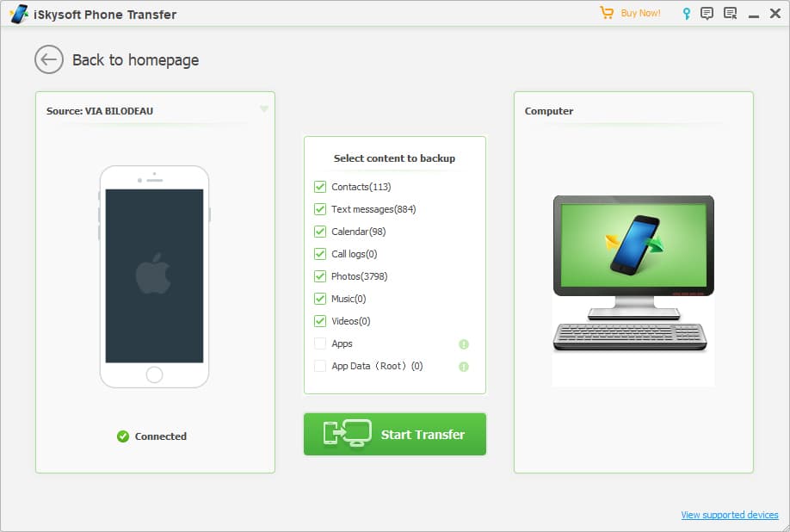This screenshot has height=532, width=790.
Task: Click the Text messages(884) label text
Action: pyautogui.click(x=373, y=209)
